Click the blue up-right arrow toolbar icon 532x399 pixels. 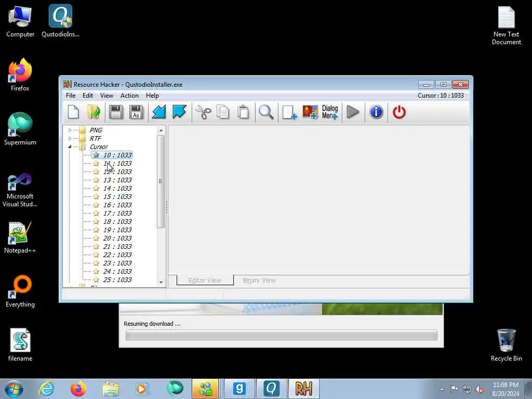pyautogui.click(x=179, y=112)
